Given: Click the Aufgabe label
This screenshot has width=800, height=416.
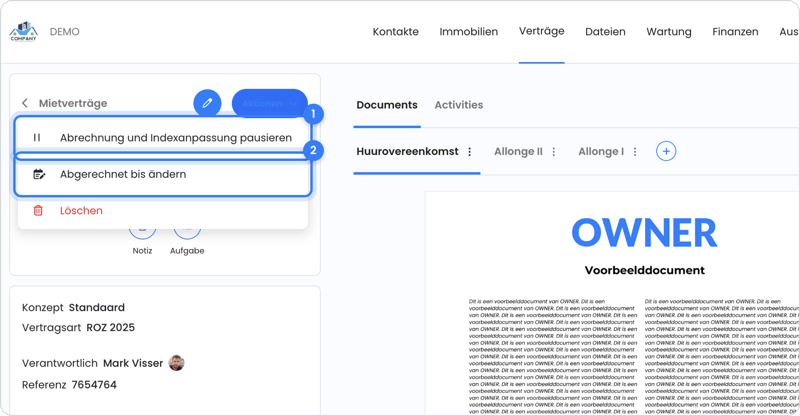Looking at the screenshot, I should (x=187, y=251).
